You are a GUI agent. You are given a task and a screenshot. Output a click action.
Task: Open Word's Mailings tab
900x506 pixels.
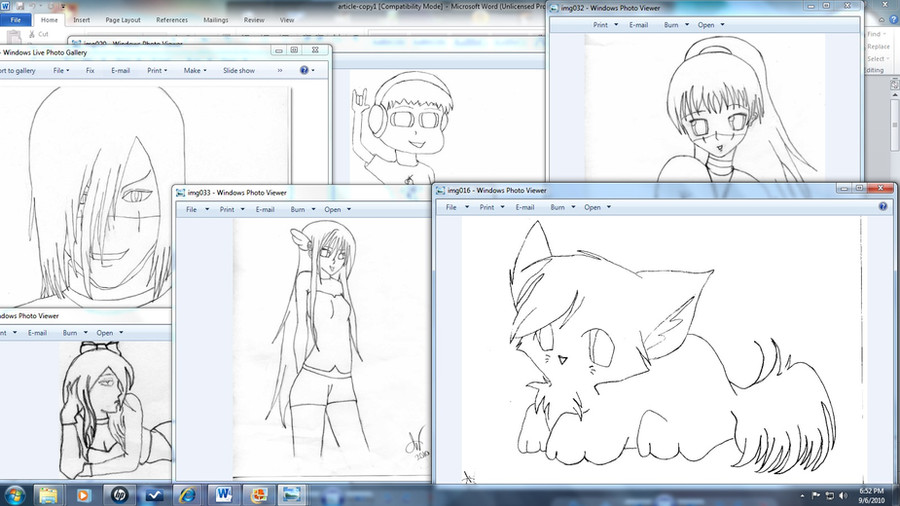click(x=216, y=20)
